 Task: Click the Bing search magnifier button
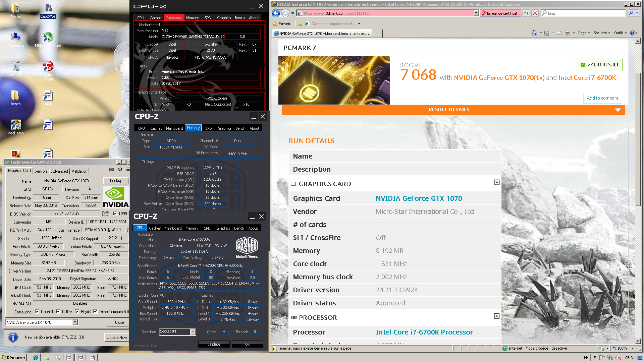click(x=631, y=13)
